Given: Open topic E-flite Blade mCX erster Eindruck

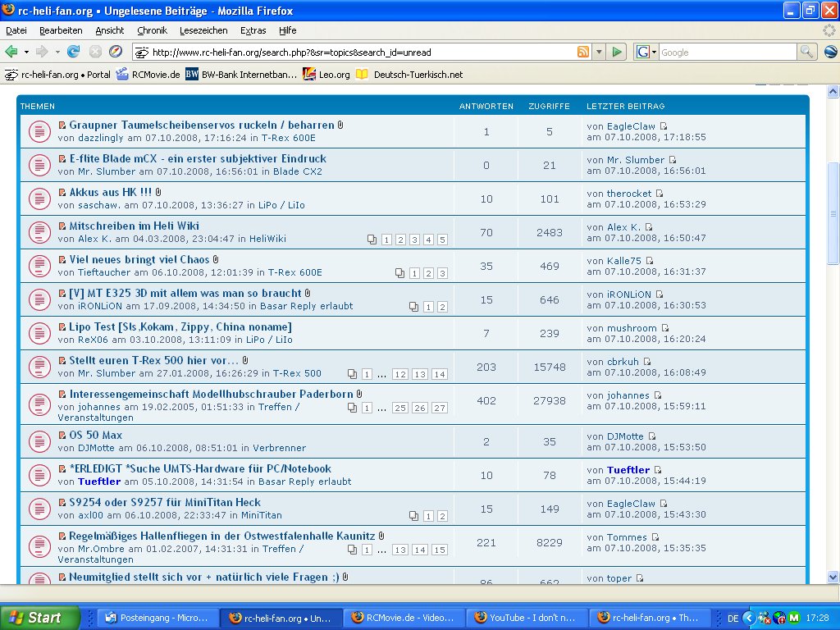Looking at the screenshot, I should tap(198, 159).
